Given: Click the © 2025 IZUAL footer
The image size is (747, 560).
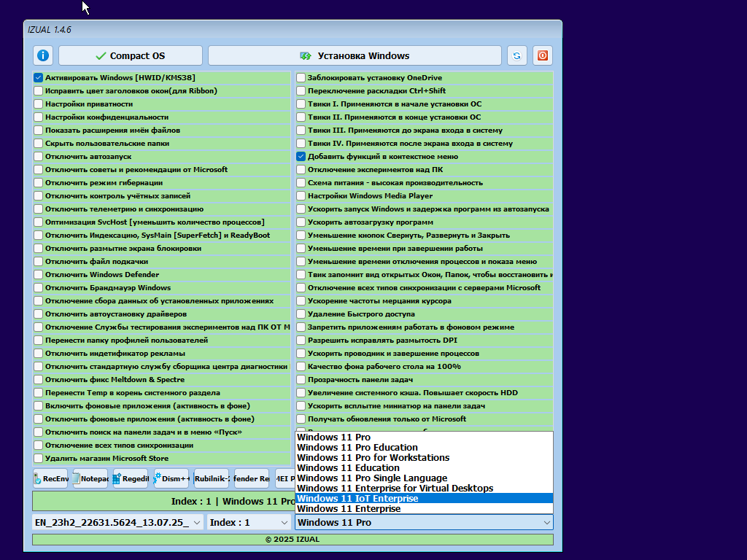Looking at the screenshot, I should [293, 540].
